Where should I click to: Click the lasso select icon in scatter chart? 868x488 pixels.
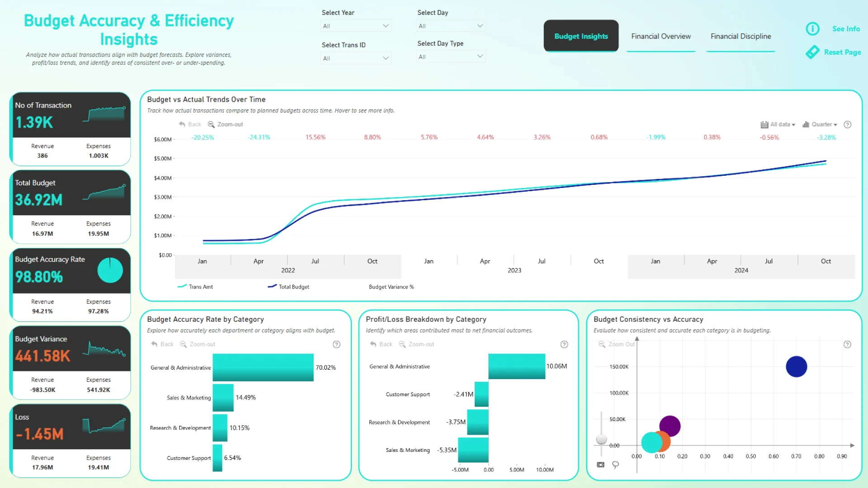tap(615, 465)
